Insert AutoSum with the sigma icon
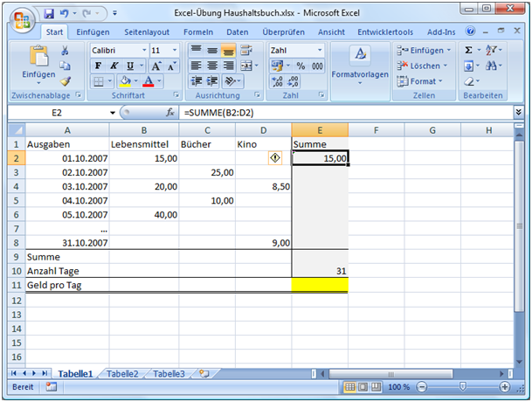The height and width of the screenshot is (402, 532). 468,51
